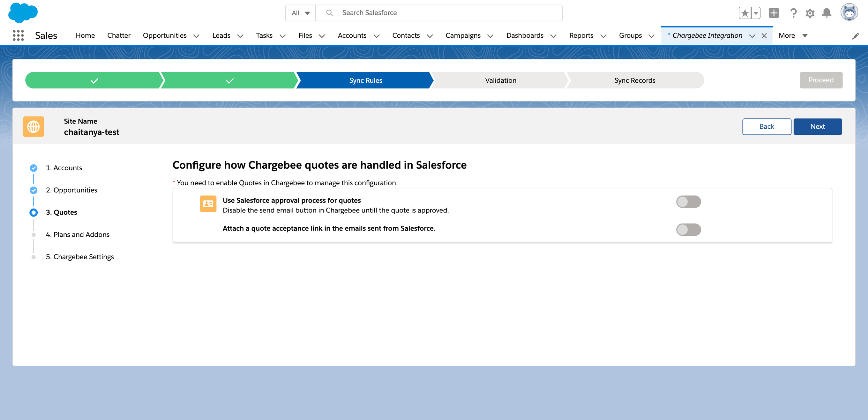Open Global Actions plus icon
This screenshot has height=420, width=868.
pos(774,13)
